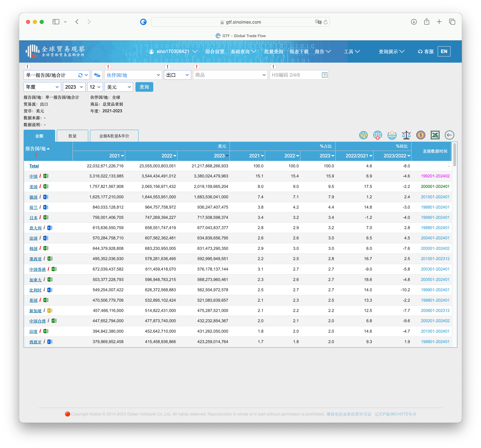Open the 基础查询 menu
The image size is (481, 448).
(x=243, y=52)
